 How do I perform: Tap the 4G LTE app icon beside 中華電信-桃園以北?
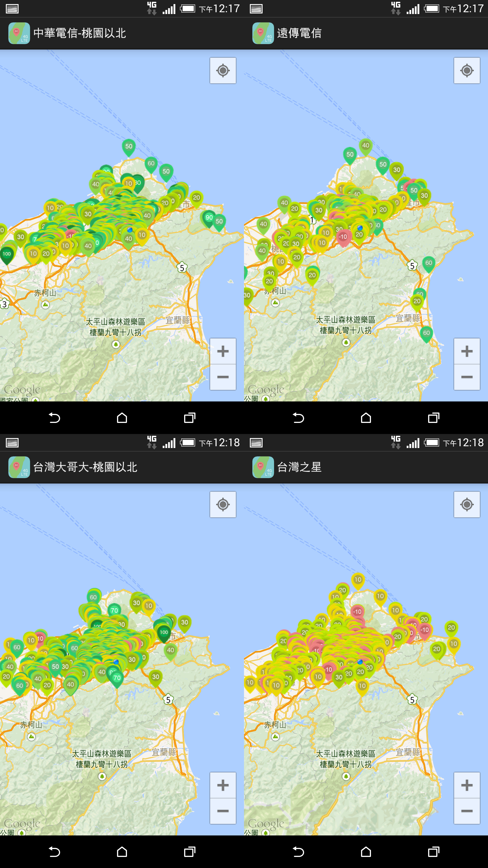[x=19, y=33]
